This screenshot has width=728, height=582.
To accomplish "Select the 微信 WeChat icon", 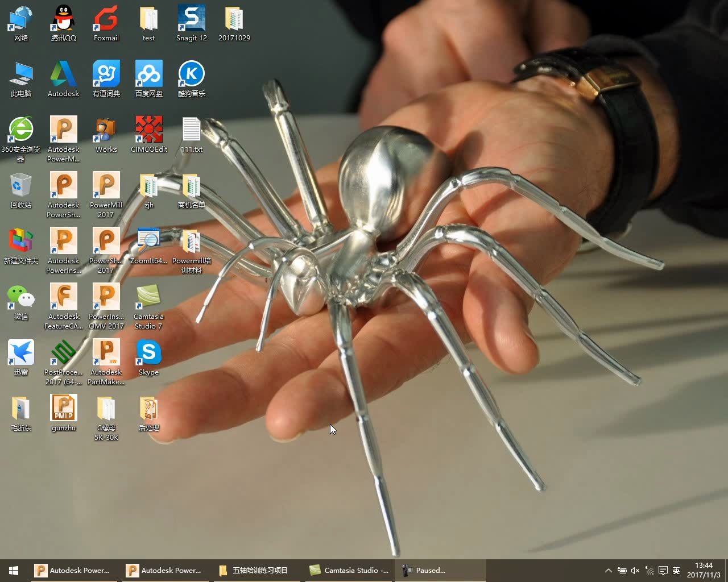I will [x=21, y=302].
